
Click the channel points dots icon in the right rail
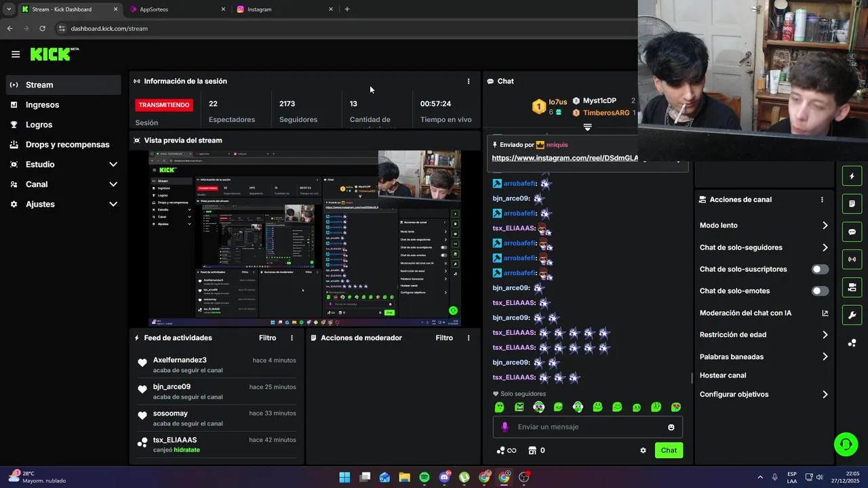852,343
